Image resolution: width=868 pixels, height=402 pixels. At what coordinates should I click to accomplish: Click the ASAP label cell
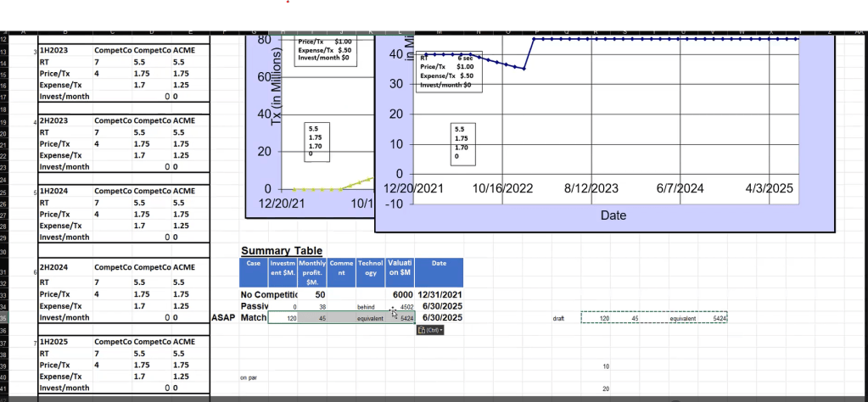click(224, 318)
